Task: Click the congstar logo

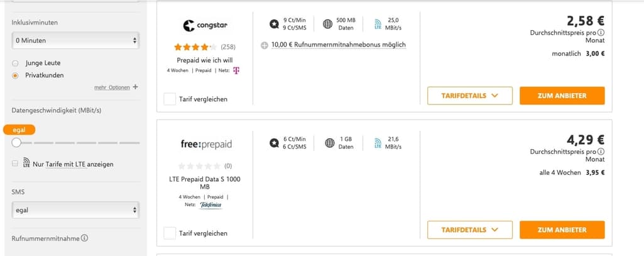Action: coord(205,26)
